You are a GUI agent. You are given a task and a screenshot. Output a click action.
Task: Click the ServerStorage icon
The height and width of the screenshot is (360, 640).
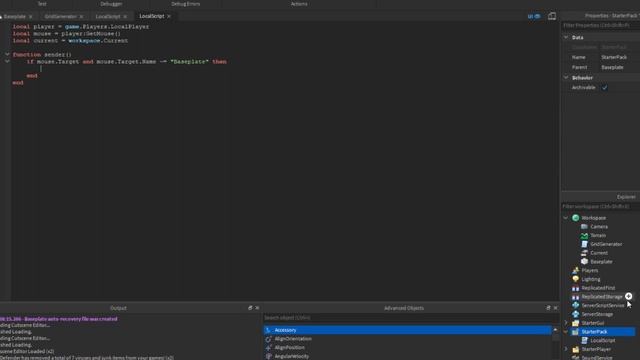(x=576, y=314)
